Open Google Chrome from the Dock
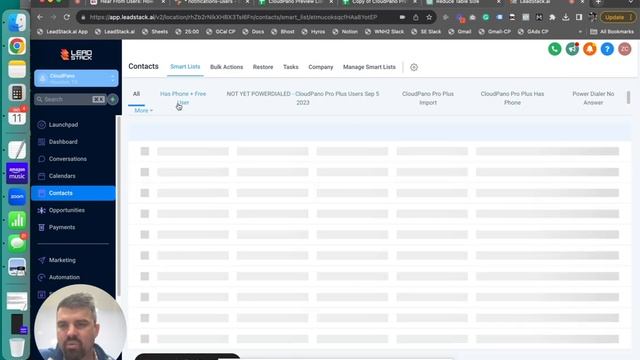 tap(17, 46)
